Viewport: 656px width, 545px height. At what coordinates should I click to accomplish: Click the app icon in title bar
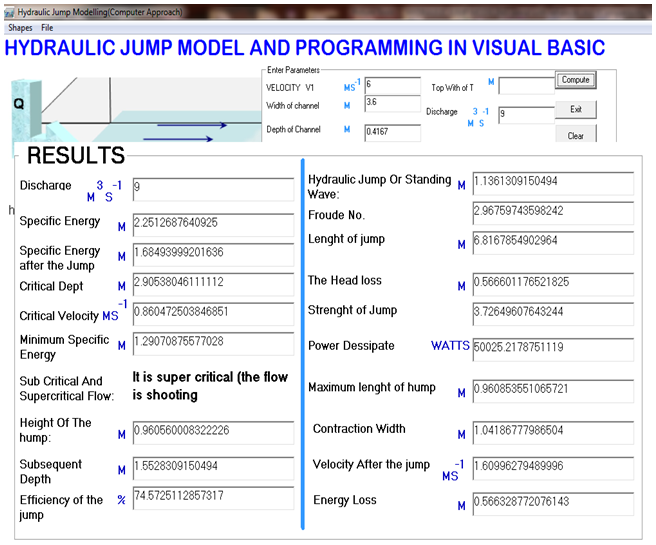click(9, 10)
